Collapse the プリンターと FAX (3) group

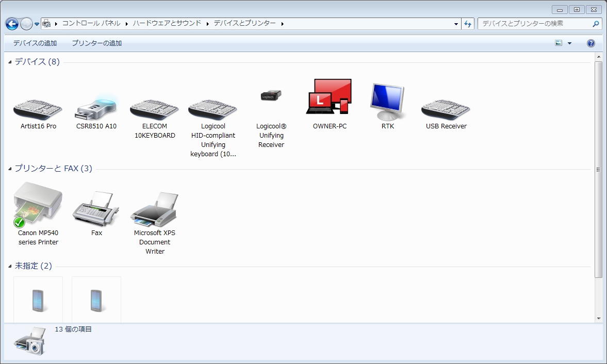click(x=10, y=169)
